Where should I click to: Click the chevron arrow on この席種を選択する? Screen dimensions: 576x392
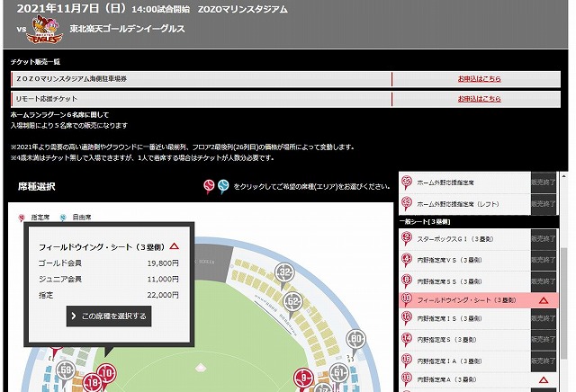(74, 316)
